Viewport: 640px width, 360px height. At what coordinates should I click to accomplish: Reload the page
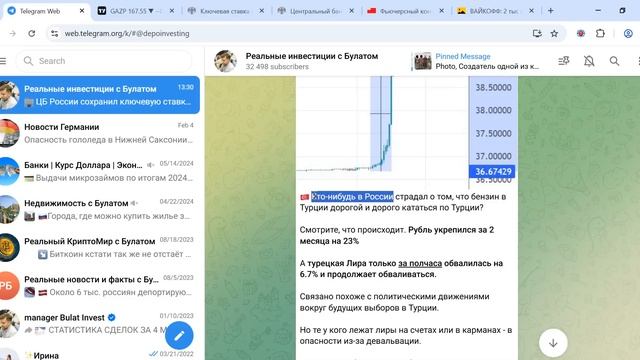coord(31,33)
